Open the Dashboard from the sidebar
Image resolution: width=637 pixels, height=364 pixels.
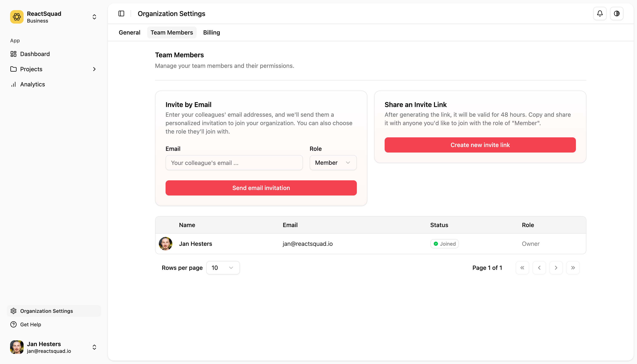tap(35, 54)
